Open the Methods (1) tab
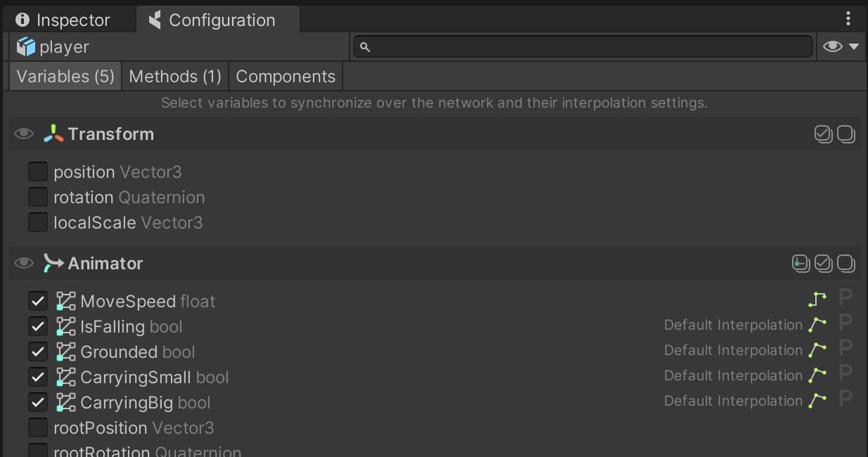 [x=175, y=77]
